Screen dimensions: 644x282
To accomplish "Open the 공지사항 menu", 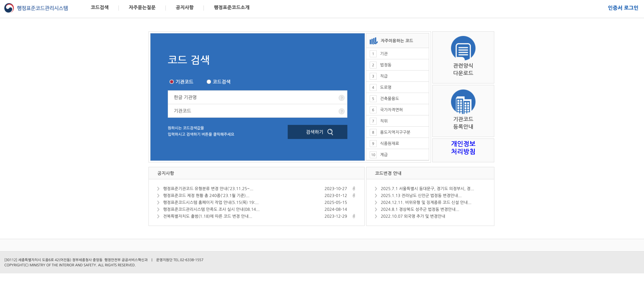I will 184,8.
